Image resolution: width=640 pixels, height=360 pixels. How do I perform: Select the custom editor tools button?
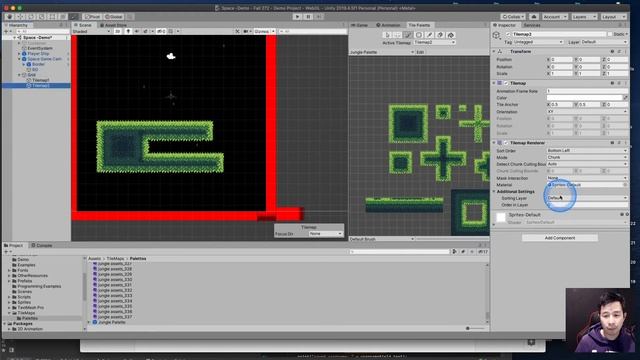tap(73, 17)
